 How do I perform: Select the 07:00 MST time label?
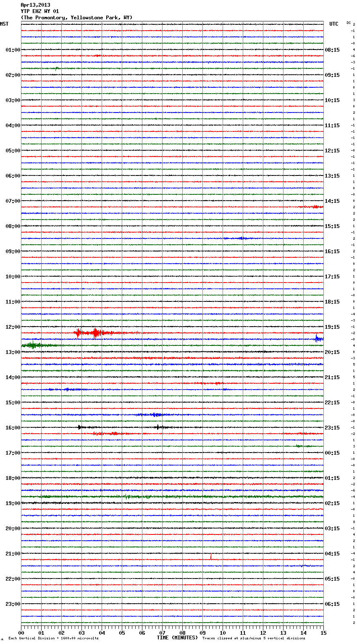coord(13,201)
